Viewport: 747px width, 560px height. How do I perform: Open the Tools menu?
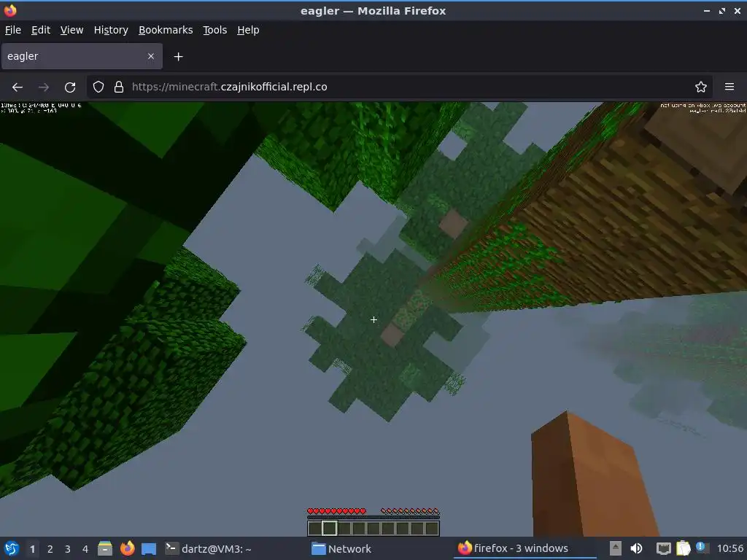215,30
